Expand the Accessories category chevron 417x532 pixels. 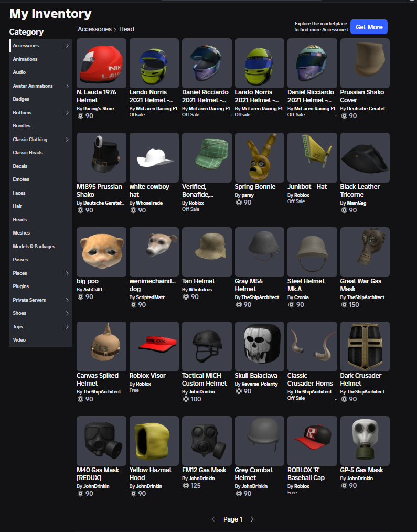67,46
